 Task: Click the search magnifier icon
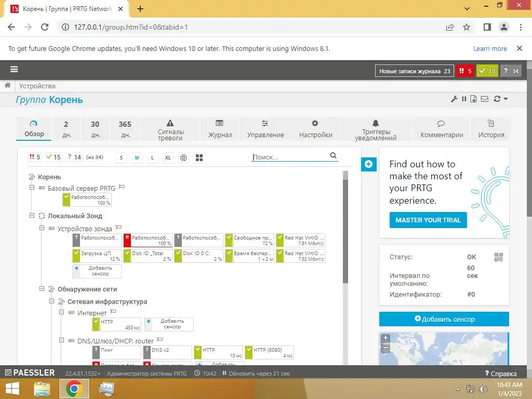pyautogui.click(x=333, y=156)
